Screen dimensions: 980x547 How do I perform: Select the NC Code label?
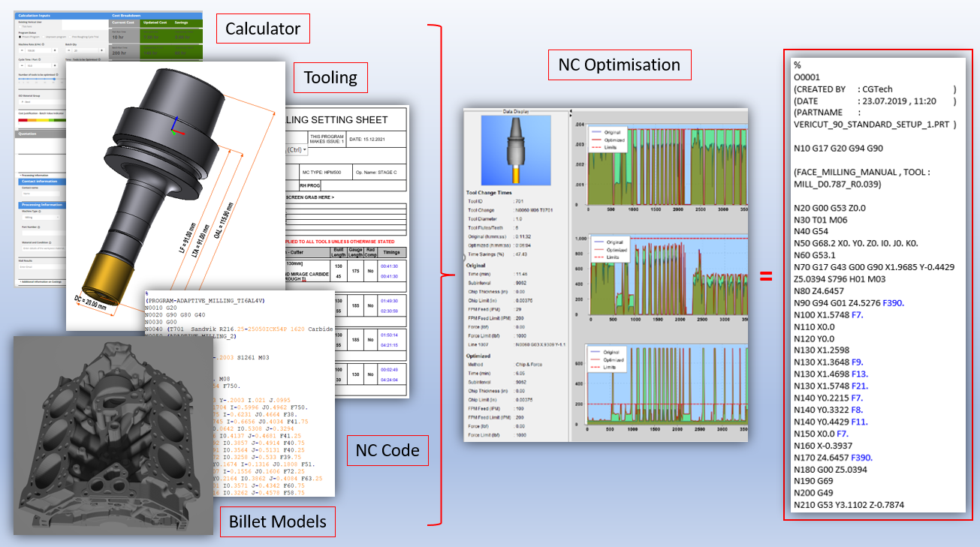tap(387, 450)
